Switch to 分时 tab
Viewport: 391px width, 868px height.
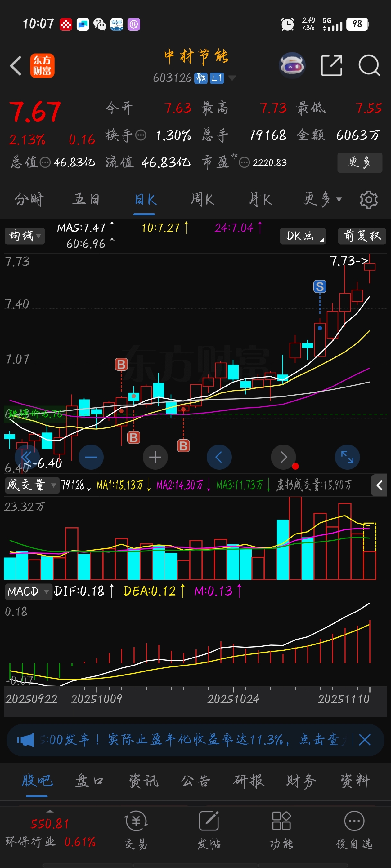point(29,199)
